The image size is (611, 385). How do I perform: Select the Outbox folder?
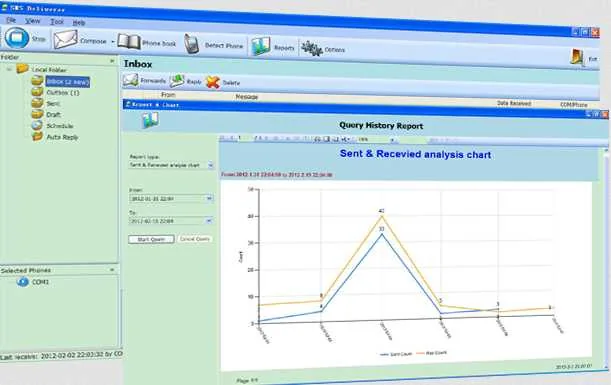[63, 93]
